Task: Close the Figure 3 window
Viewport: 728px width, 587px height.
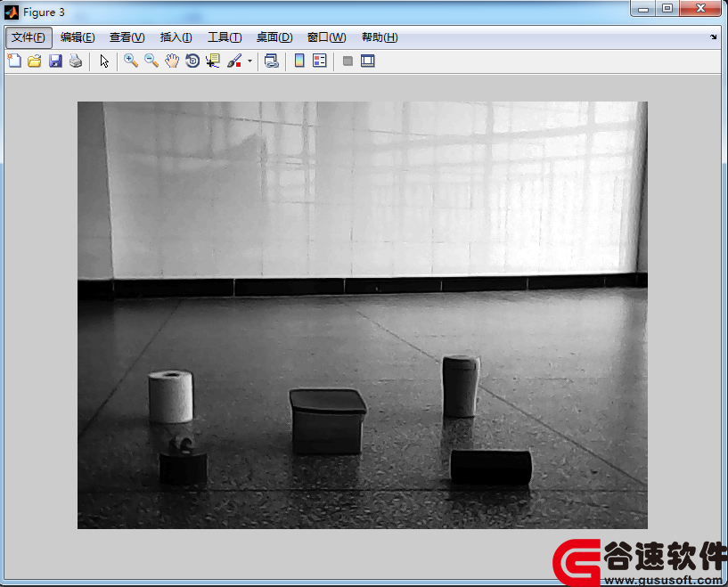Action: pyautogui.click(x=700, y=9)
